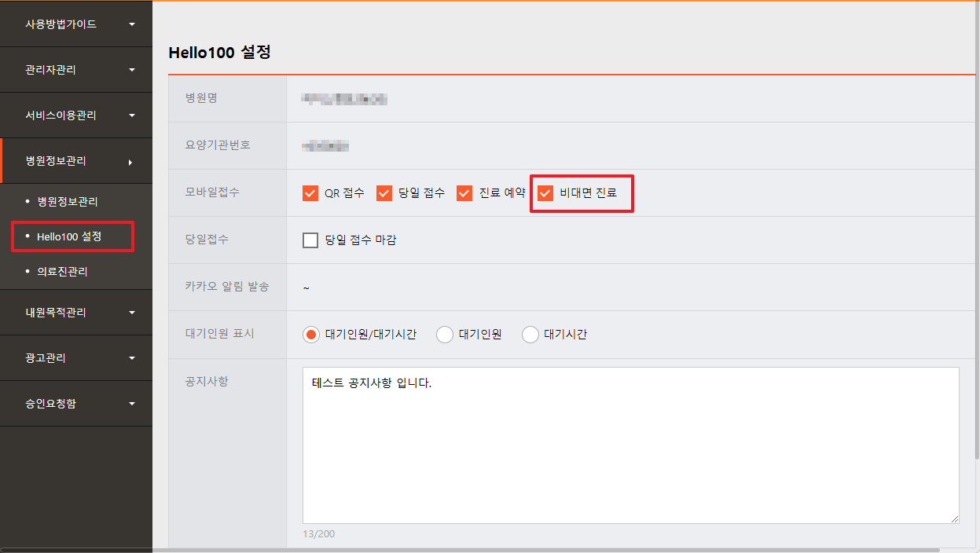Viewport: 980px width, 553px height.
Task: Toggle the 진료 예약 checkbox
Action: click(464, 193)
